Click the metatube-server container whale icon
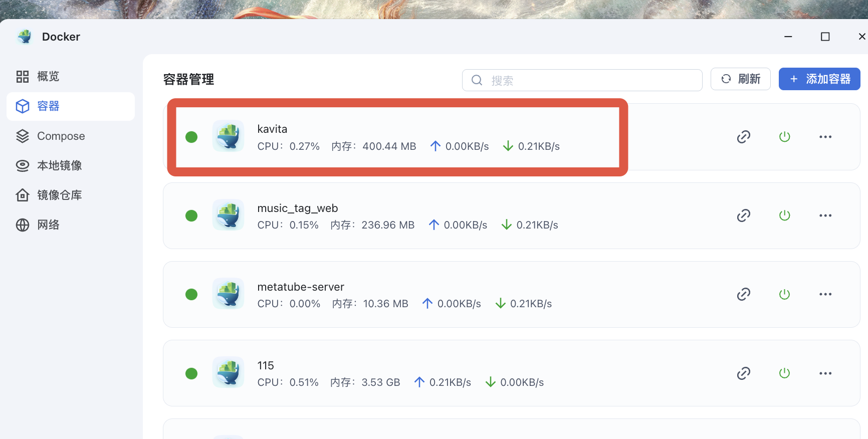The height and width of the screenshot is (439, 868). tap(229, 293)
